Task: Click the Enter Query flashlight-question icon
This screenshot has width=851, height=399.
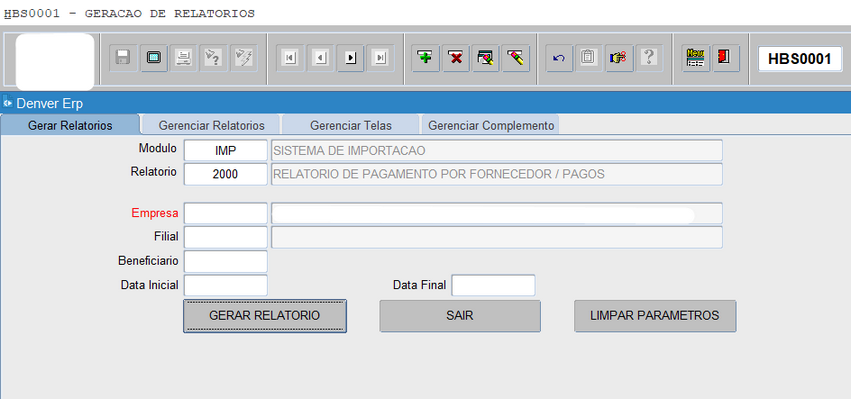Action: 214,58
